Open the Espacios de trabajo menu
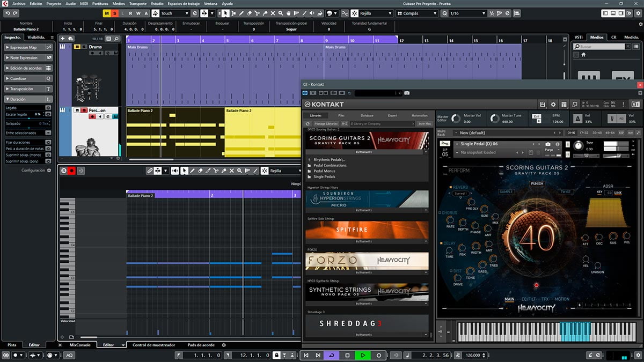Image resolution: width=644 pixels, height=362 pixels. click(184, 3)
